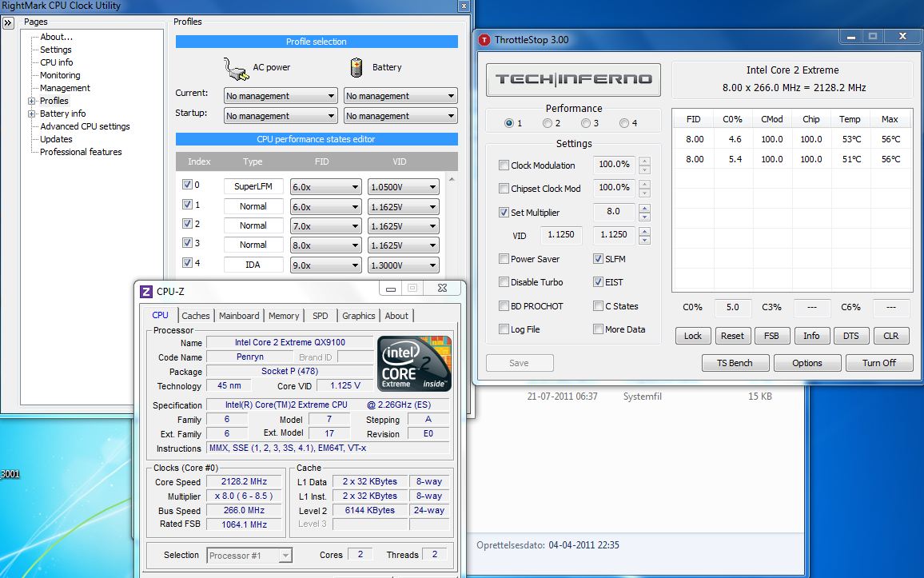Click the CLR button
Image resolution: width=924 pixels, height=578 pixels.
891,336
